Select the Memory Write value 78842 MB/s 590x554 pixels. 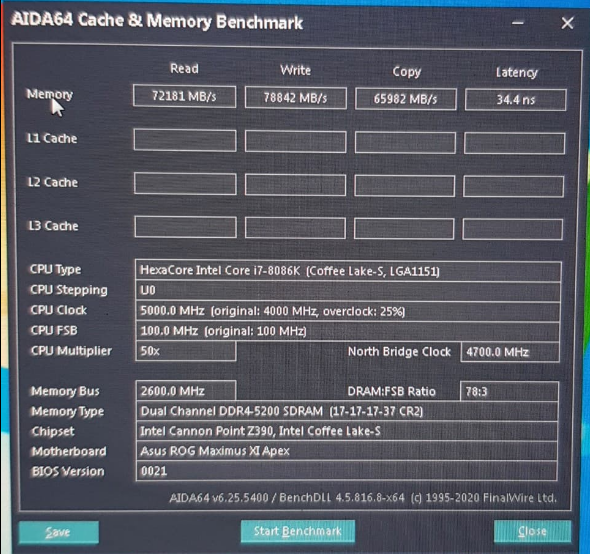[295, 98]
